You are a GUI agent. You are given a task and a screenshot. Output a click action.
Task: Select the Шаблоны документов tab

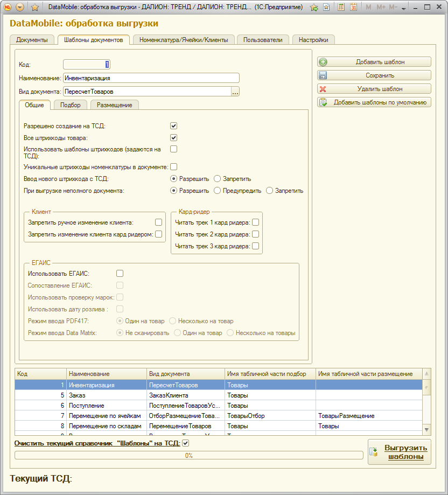(93, 40)
